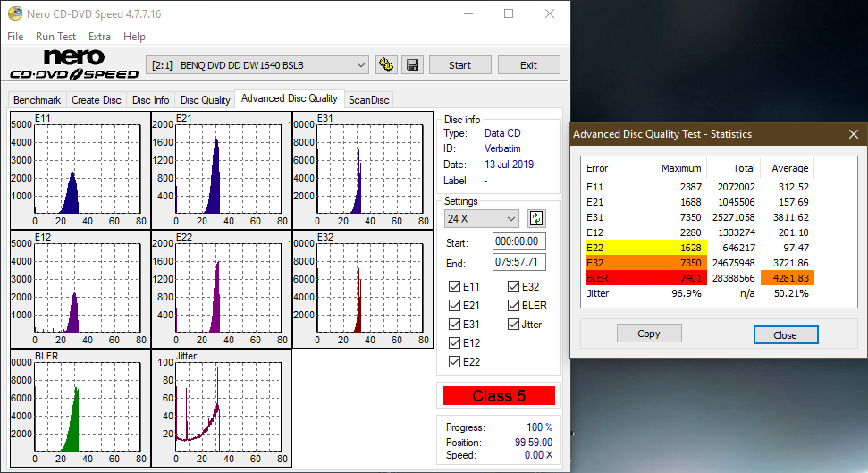Click the Speed value 0.00 X
Screen dimensions: 868x473
click(x=538, y=455)
